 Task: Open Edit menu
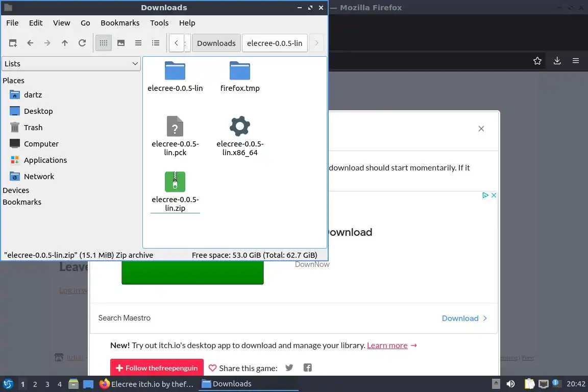(x=36, y=23)
